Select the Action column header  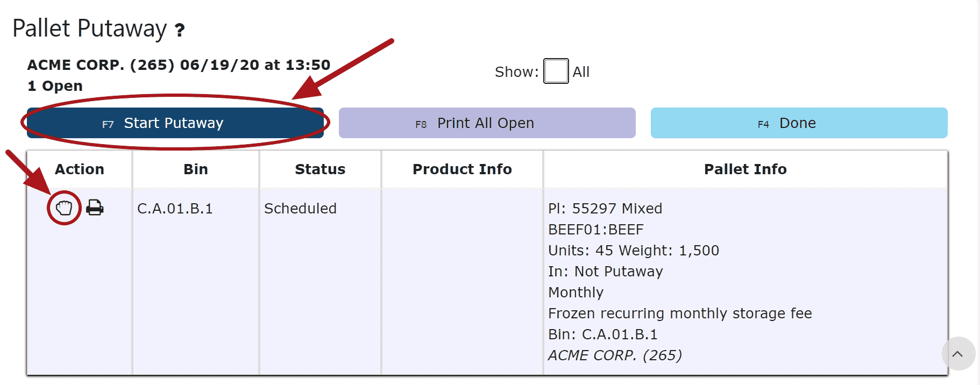tap(80, 169)
